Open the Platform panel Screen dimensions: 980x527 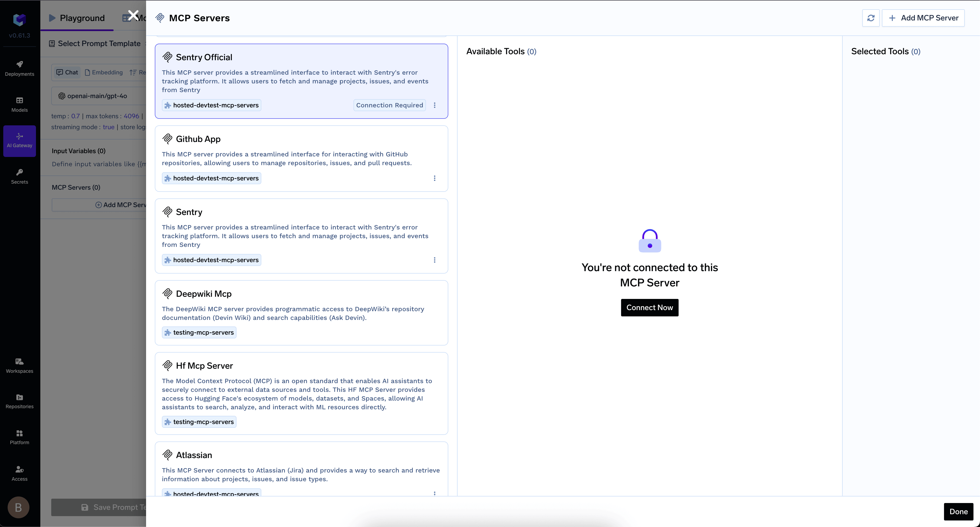19,437
